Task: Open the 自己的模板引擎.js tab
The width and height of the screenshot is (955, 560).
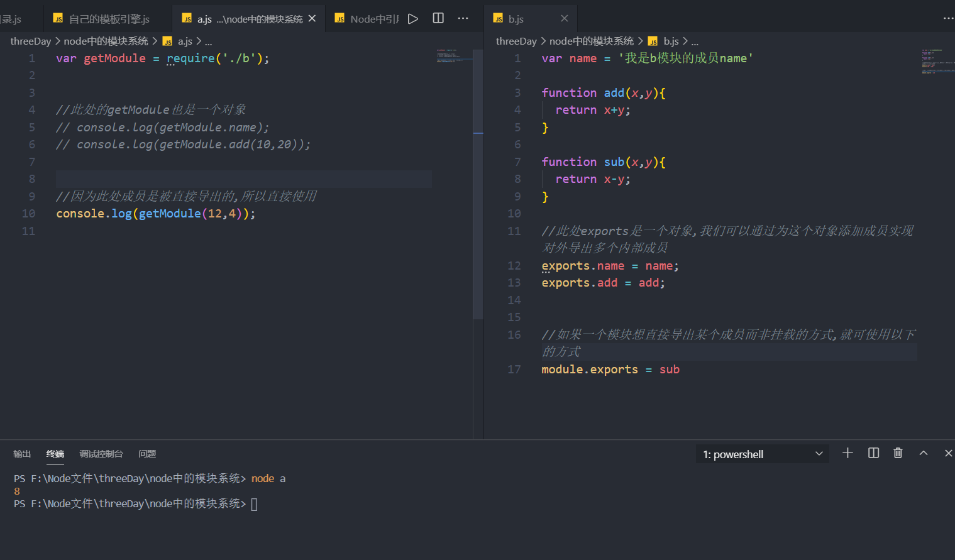Action: pyautogui.click(x=108, y=19)
